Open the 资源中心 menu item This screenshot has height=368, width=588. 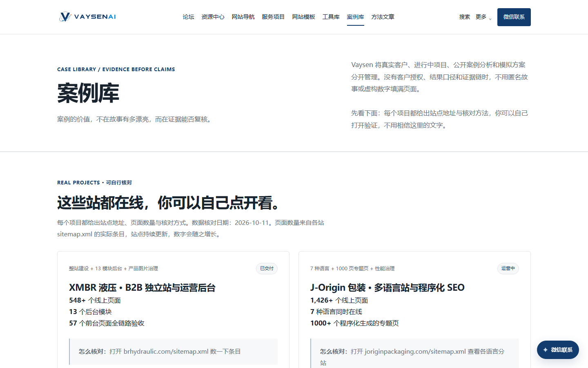click(213, 17)
